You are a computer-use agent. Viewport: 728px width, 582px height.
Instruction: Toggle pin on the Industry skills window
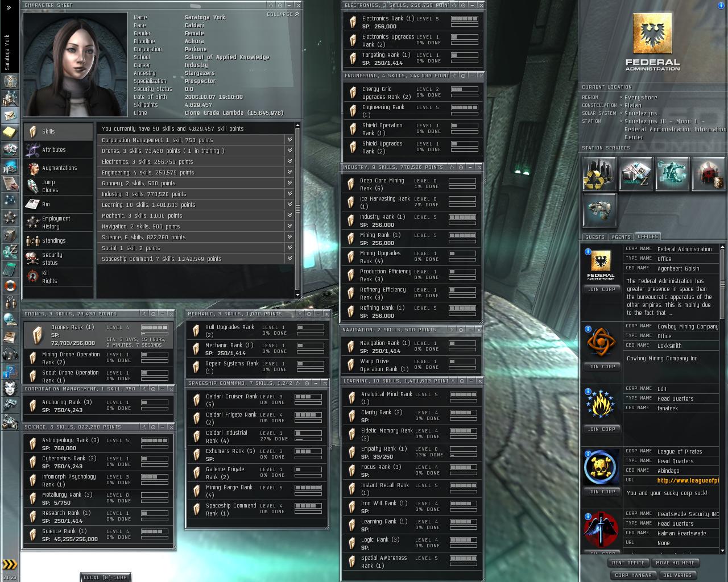tap(460, 167)
